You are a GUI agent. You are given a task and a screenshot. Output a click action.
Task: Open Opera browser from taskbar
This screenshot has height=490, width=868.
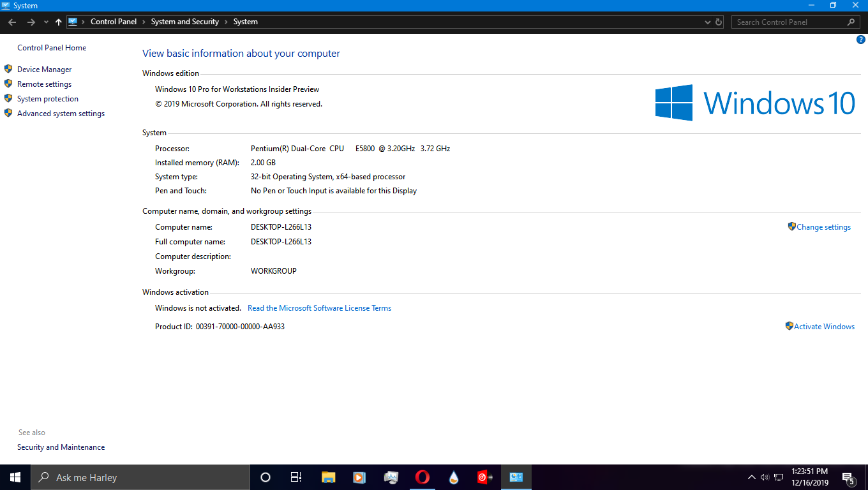point(422,477)
